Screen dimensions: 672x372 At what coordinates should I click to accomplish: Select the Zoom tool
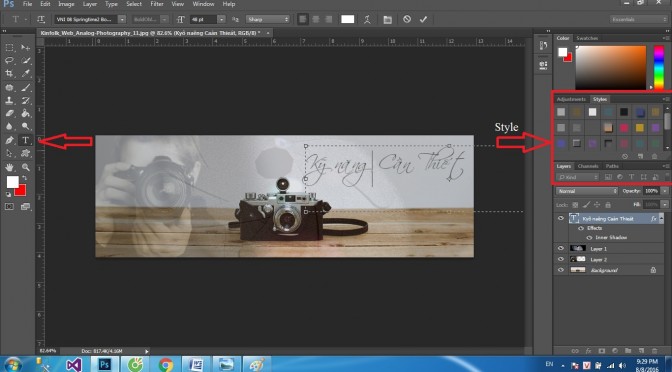coord(26,167)
